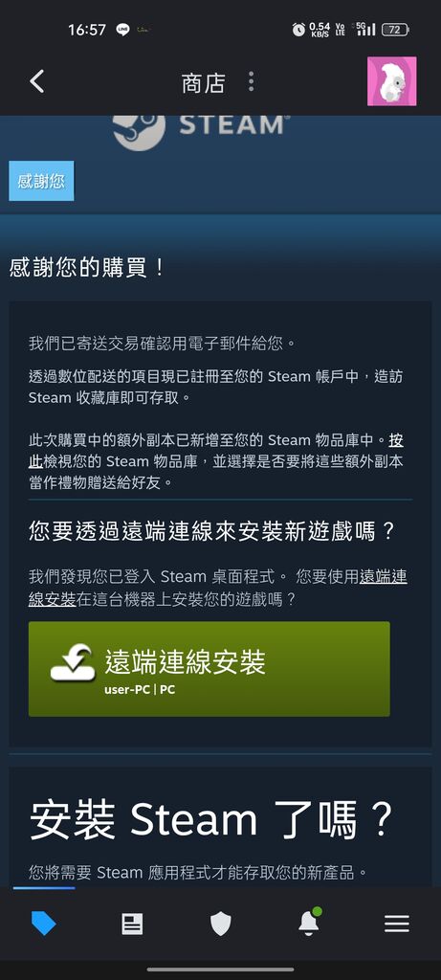Viewport: 441px width, 980px height.
Task: Open the Store tag icon tab
Action: [44, 924]
